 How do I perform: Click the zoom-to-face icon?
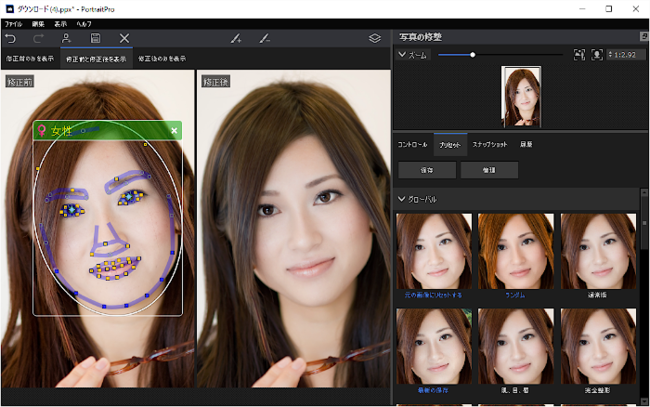point(597,54)
